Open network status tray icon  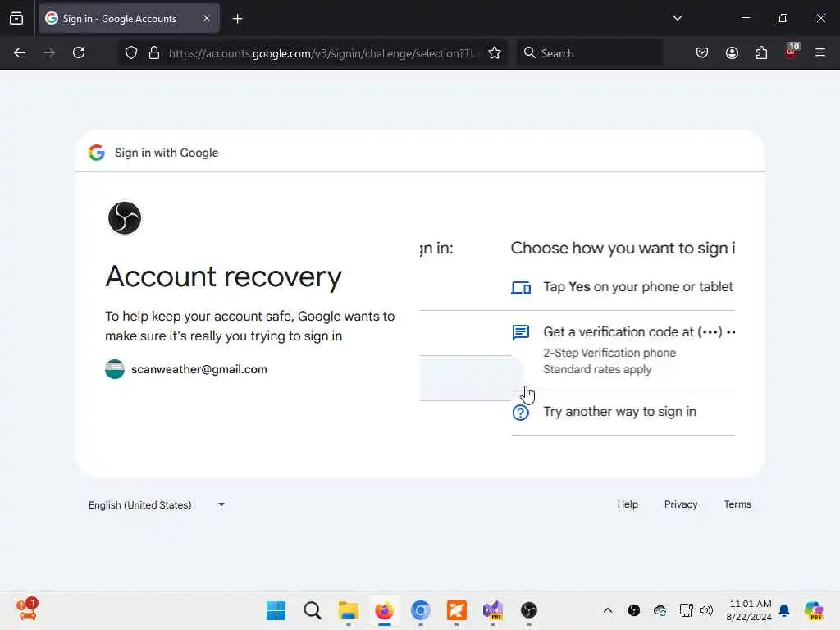click(x=686, y=610)
